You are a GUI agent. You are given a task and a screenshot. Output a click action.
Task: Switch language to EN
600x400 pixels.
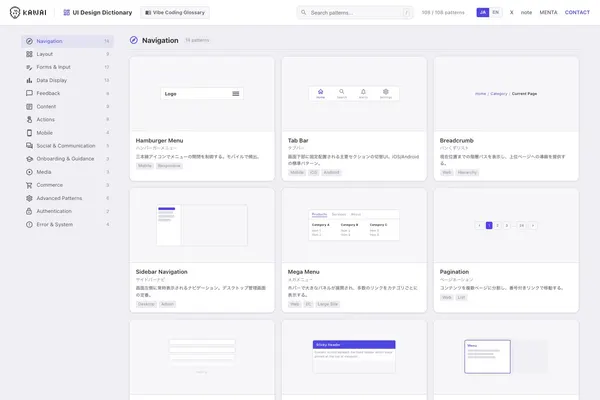click(496, 12)
